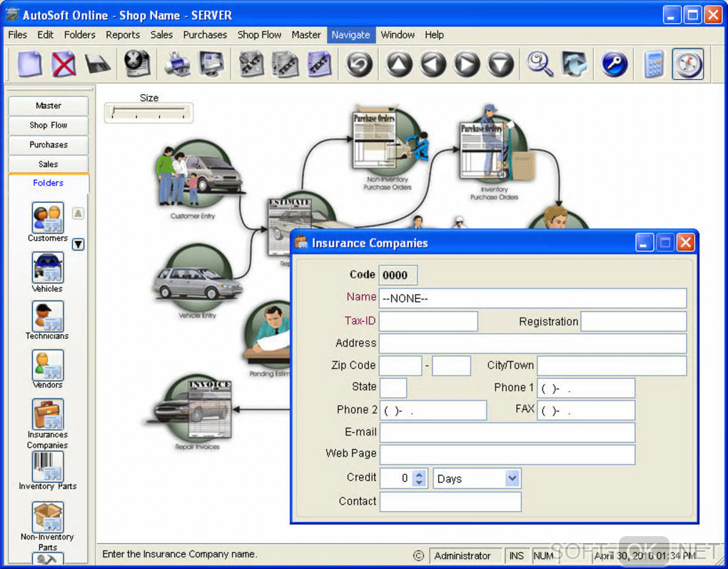Increase the Credit value with the spinner

click(x=420, y=474)
